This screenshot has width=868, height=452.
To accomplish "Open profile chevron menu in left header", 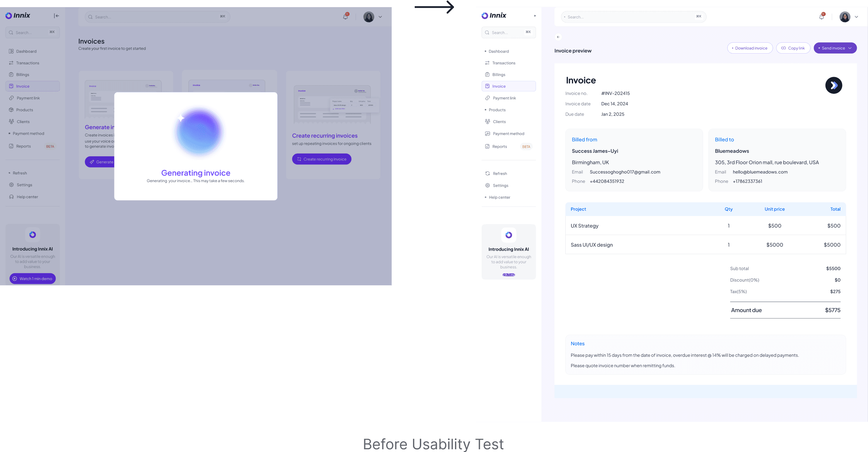I will pos(380,17).
